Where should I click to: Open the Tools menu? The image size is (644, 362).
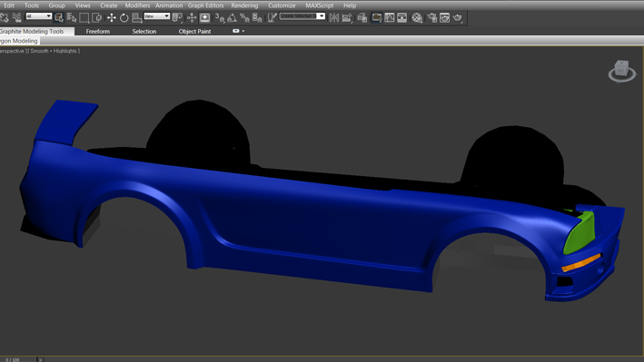pyautogui.click(x=32, y=5)
